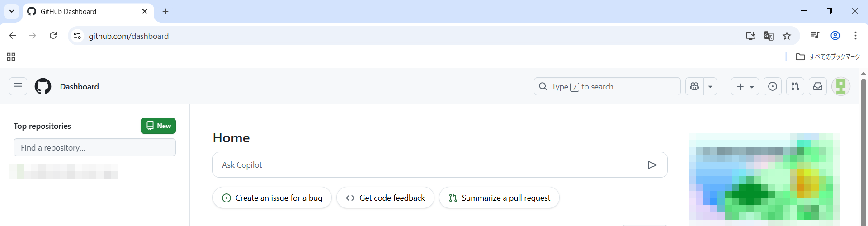
Task: Open the Issues icon in header
Action: tap(773, 86)
